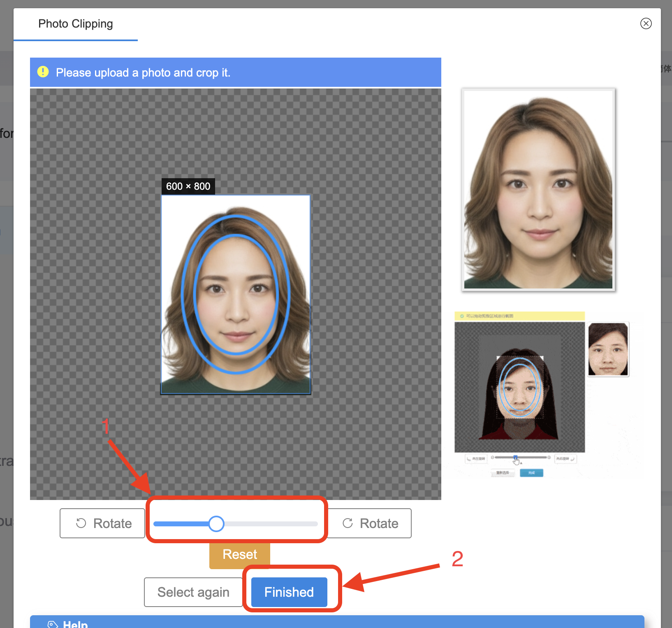Click the counter-clockwise rotate arrow icon
672x628 pixels.
[x=81, y=523]
